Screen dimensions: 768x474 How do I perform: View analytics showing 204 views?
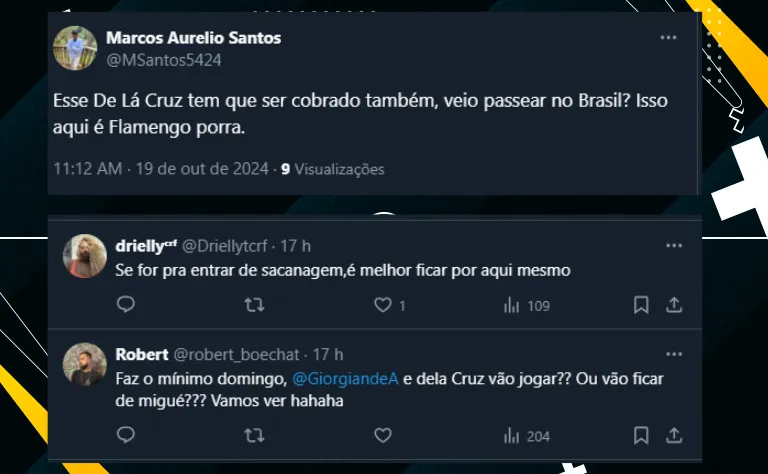(527, 435)
